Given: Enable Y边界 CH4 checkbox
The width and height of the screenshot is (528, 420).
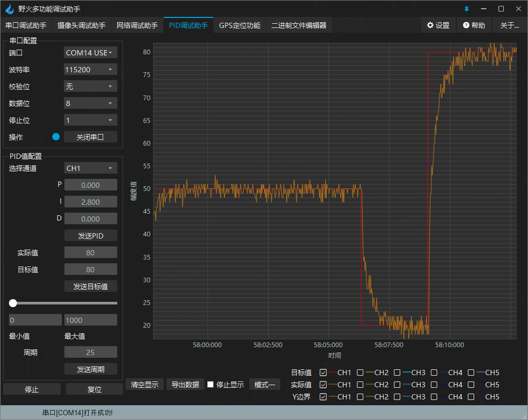Looking at the screenshot, I should [x=434, y=397].
